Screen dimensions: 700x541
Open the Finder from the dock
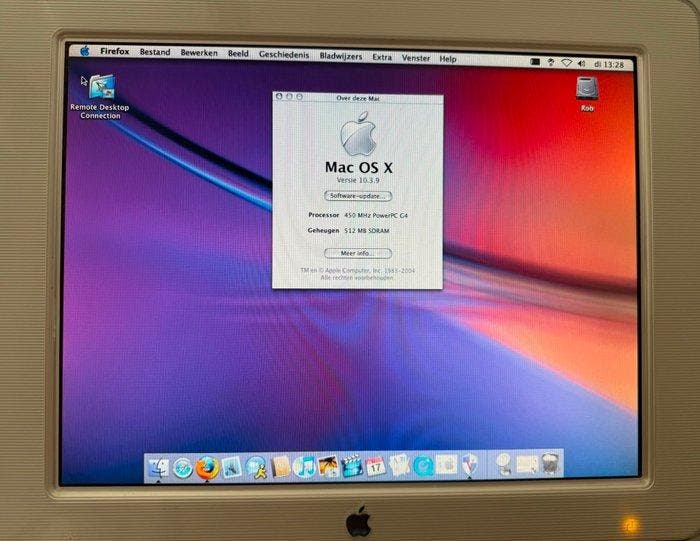159,468
